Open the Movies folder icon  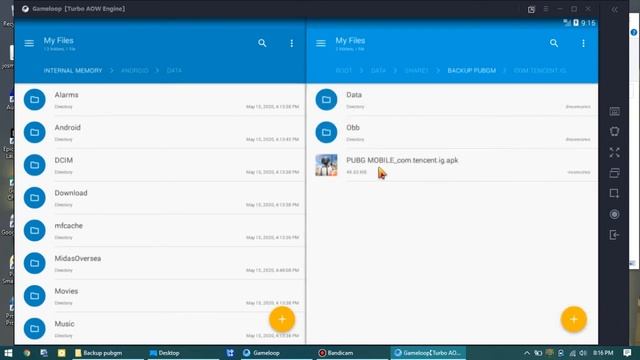click(x=35, y=296)
